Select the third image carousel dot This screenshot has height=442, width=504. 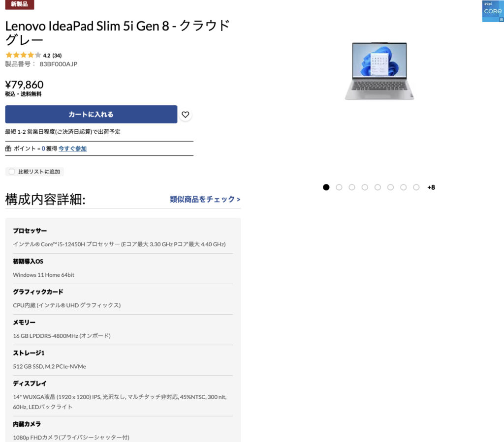point(352,187)
